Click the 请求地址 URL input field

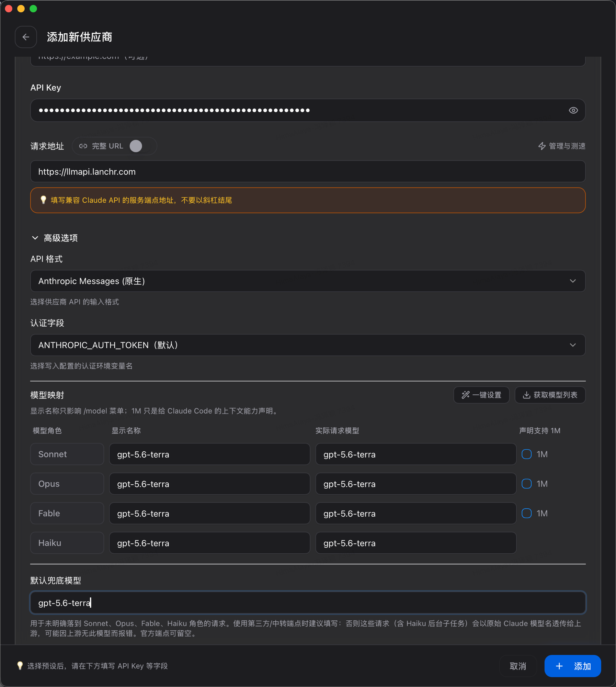(308, 171)
